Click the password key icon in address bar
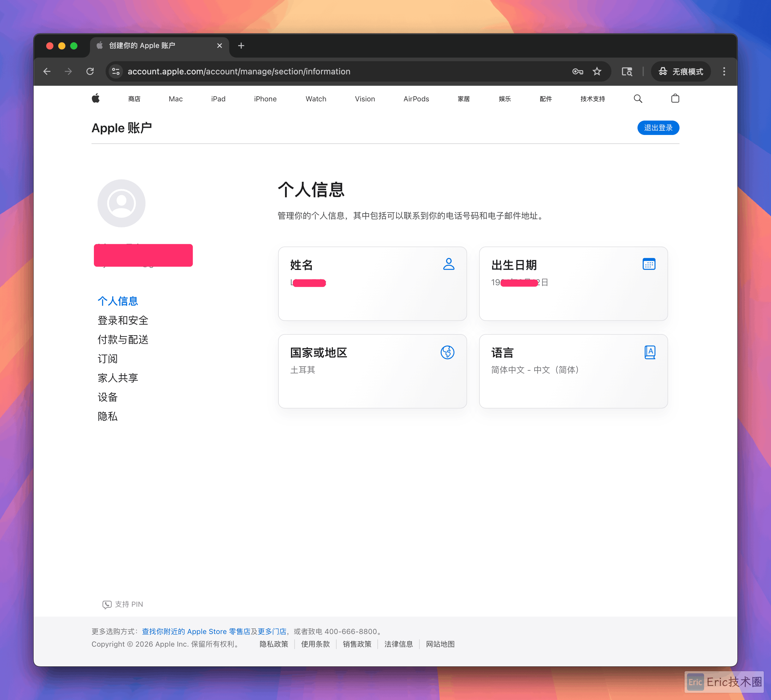771x700 pixels. [x=577, y=71]
